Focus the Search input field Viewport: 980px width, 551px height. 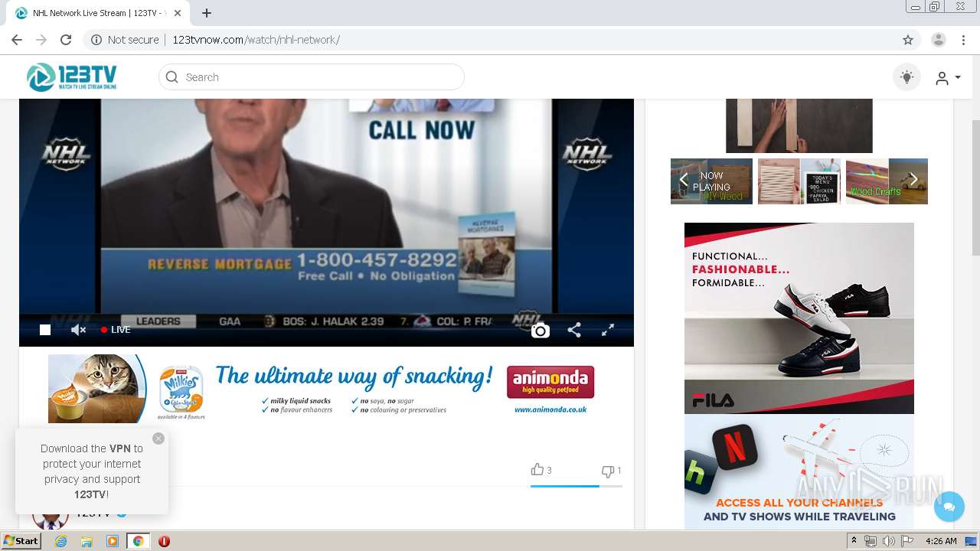pos(312,77)
